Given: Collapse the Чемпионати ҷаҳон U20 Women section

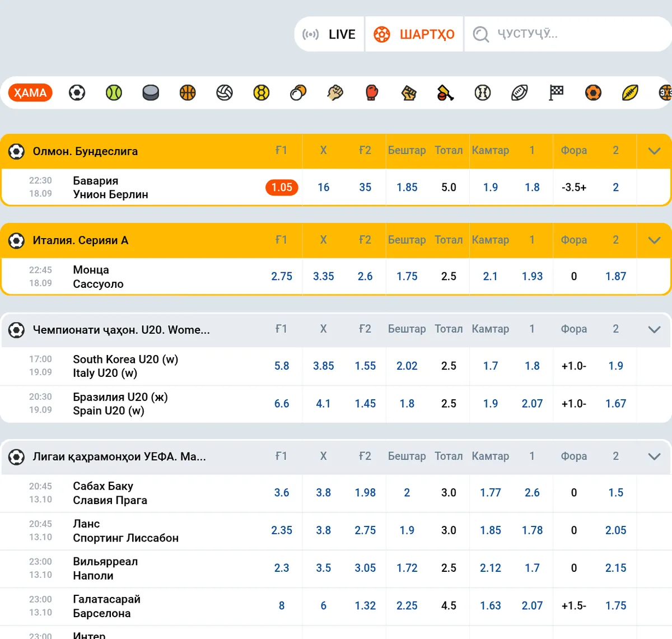Looking at the screenshot, I should point(654,330).
